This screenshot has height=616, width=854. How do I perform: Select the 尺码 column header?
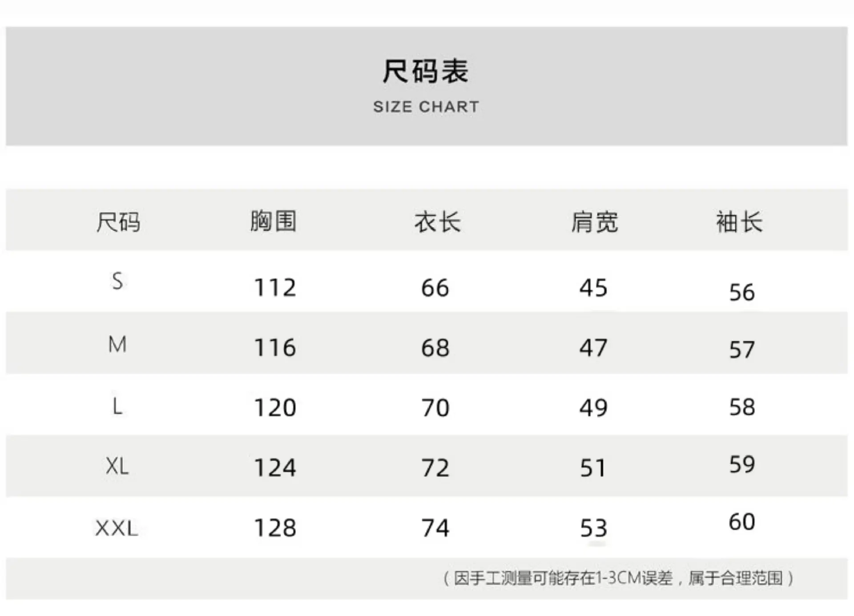pos(118,222)
